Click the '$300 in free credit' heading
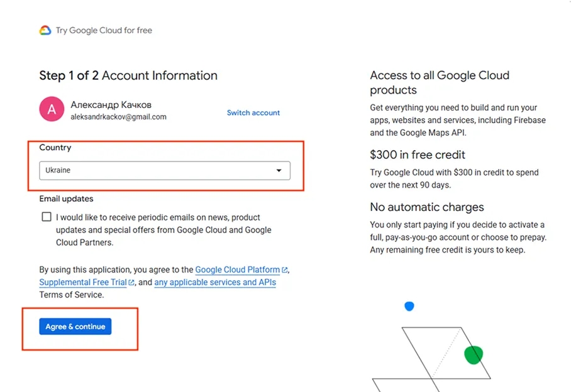The width and height of the screenshot is (571, 392). click(418, 155)
